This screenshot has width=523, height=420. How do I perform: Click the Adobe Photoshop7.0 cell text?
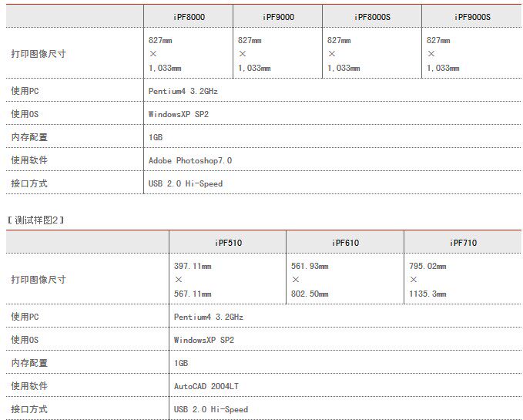tap(190, 160)
